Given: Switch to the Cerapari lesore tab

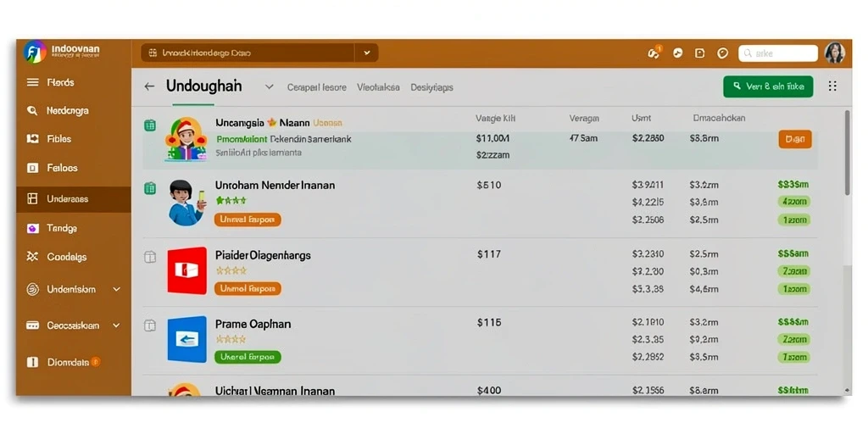Looking at the screenshot, I should 317,87.
